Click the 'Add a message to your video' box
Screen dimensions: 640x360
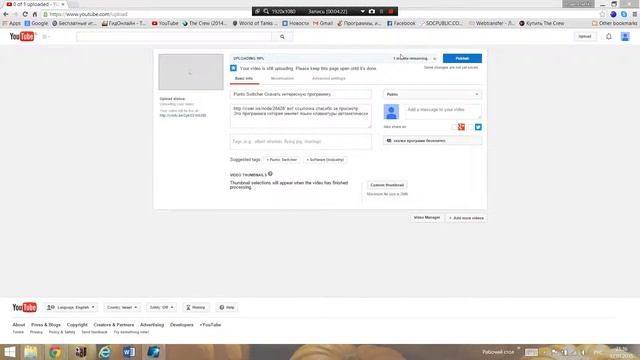click(443, 111)
